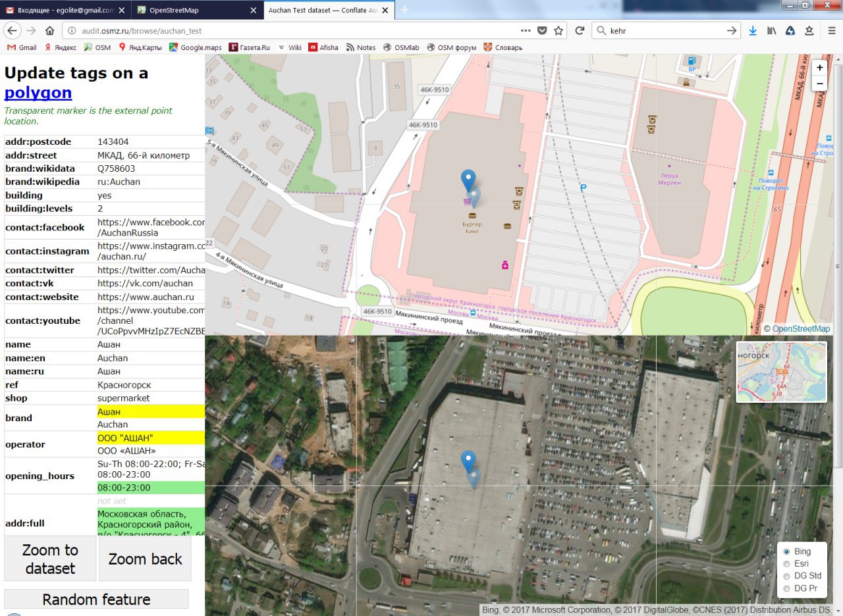Image resolution: width=843 pixels, height=616 pixels.
Task: Pick the yellow Ашан brand value
Action: 151,412
